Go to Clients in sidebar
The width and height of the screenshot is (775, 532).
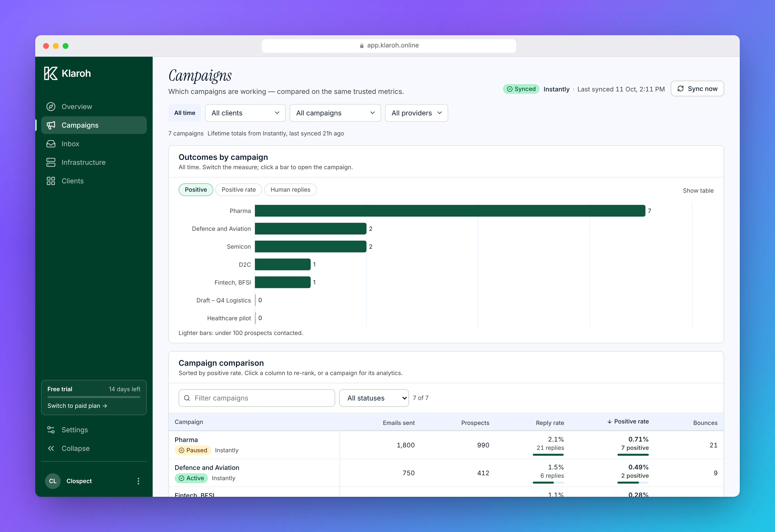94,181
